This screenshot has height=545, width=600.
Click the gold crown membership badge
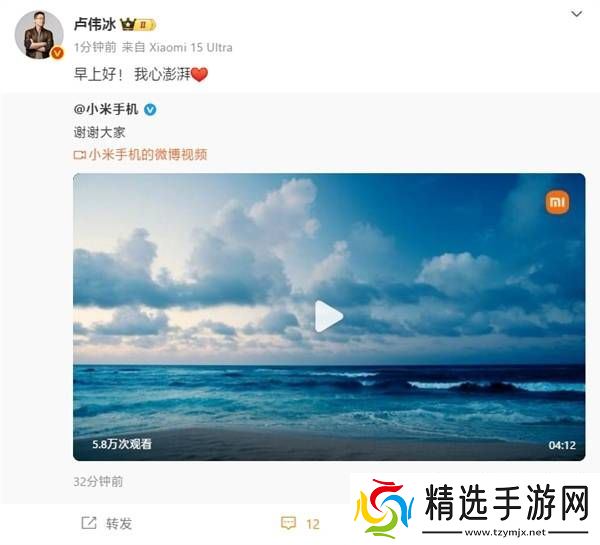pyautogui.click(x=138, y=24)
